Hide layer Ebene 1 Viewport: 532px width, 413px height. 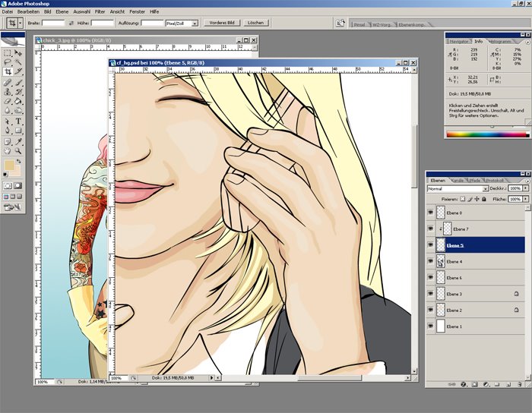pos(431,326)
